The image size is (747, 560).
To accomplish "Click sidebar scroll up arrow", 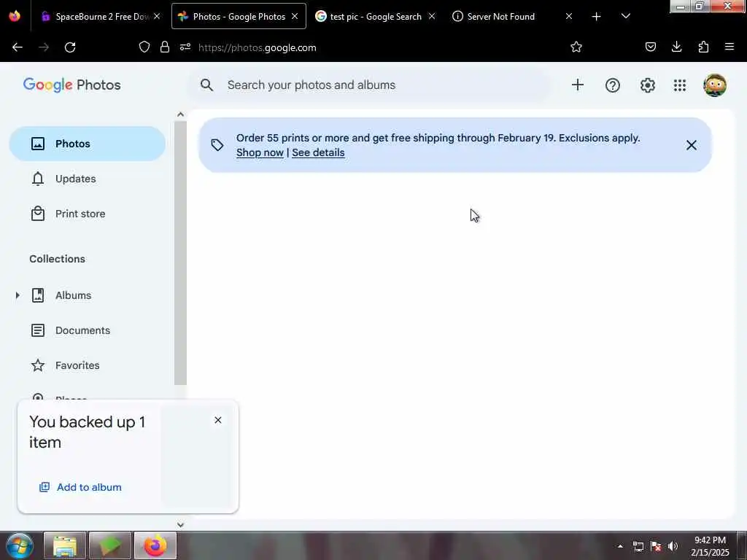I will pyautogui.click(x=180, y=114).
